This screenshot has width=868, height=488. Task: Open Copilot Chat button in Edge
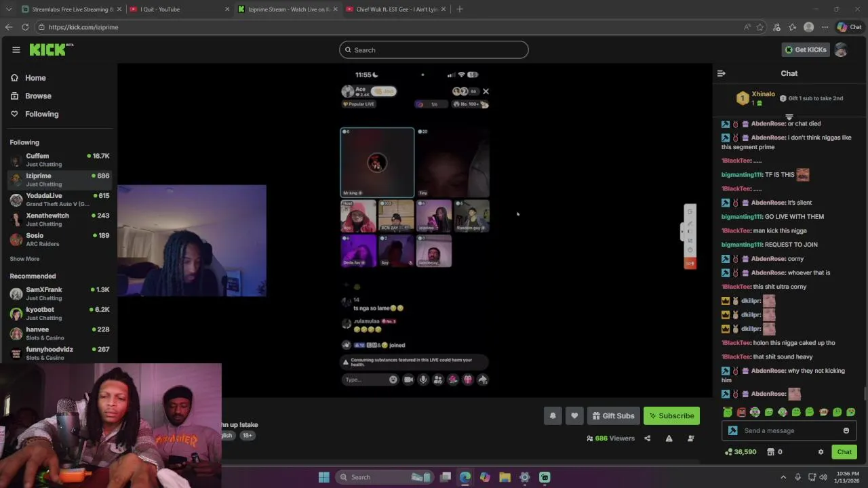click(x=849, y=27)
